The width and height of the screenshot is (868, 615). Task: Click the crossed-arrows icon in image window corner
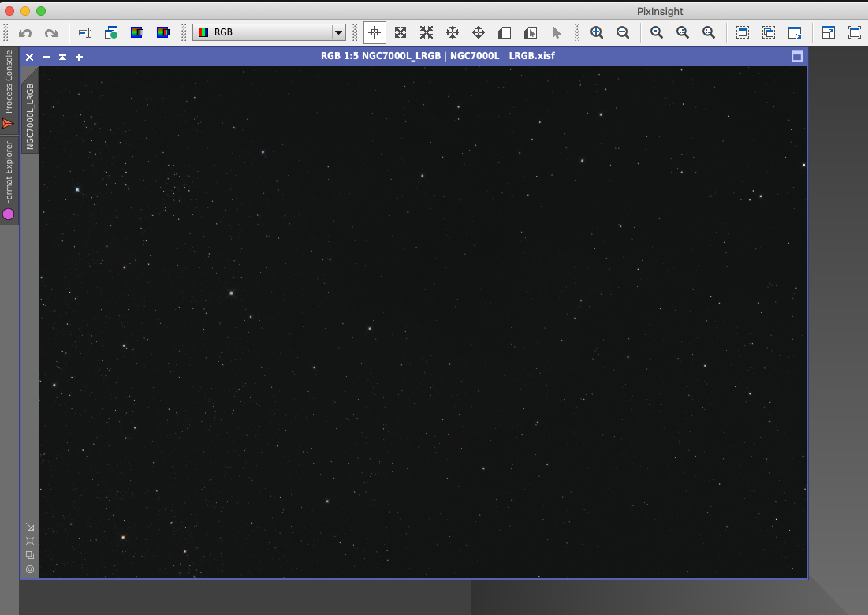30,541
